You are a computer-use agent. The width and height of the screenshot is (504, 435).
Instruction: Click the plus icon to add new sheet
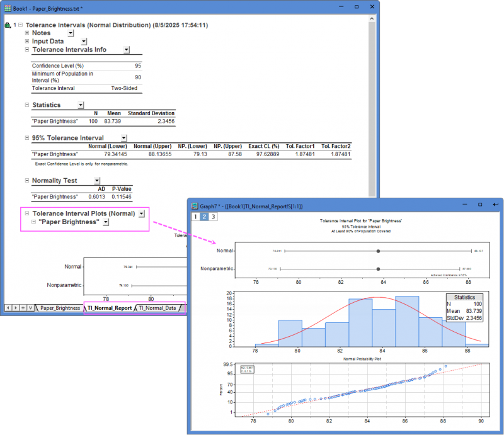coord(22,307)
